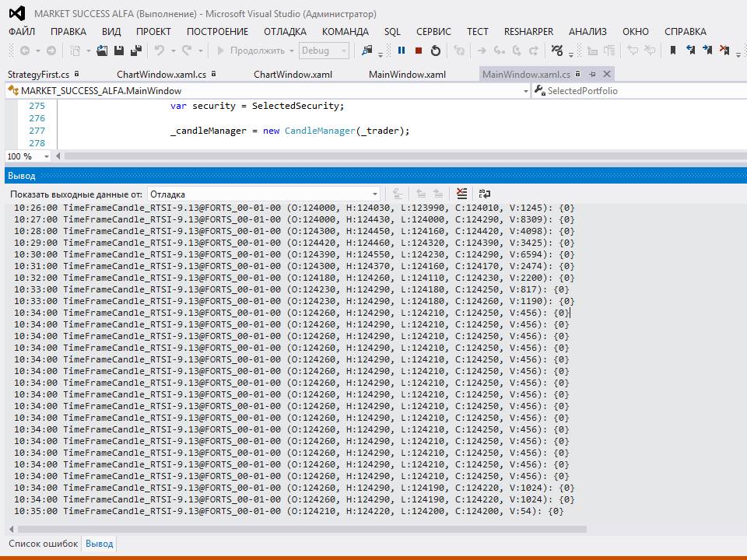Pause debugging with the Break All button
The image size is (747, 560).
pyautogui.click(x=402, y=51)
